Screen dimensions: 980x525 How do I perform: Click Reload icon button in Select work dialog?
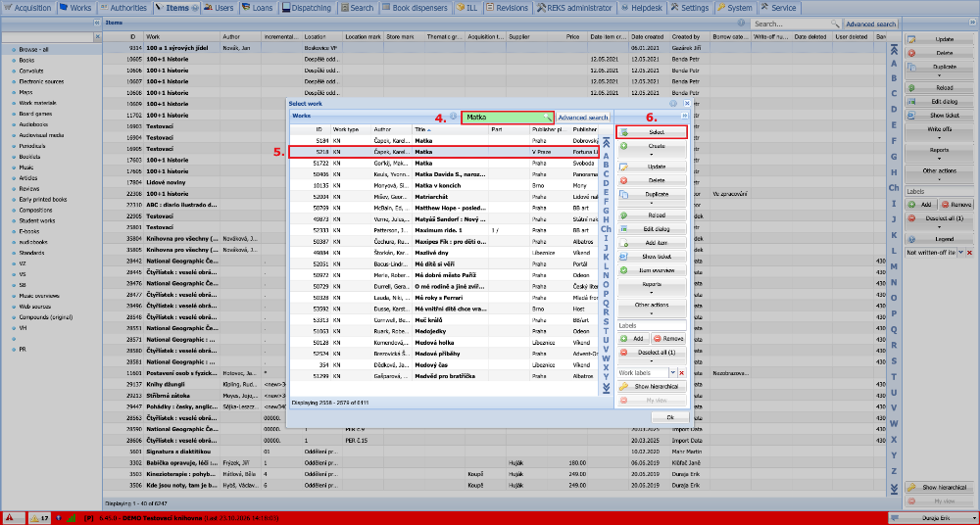(x=652, y=215)
